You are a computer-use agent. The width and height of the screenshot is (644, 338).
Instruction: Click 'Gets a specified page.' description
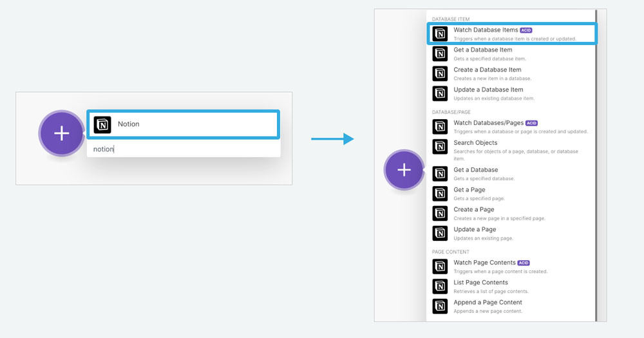pyautogui.click(x=479, y=199)
